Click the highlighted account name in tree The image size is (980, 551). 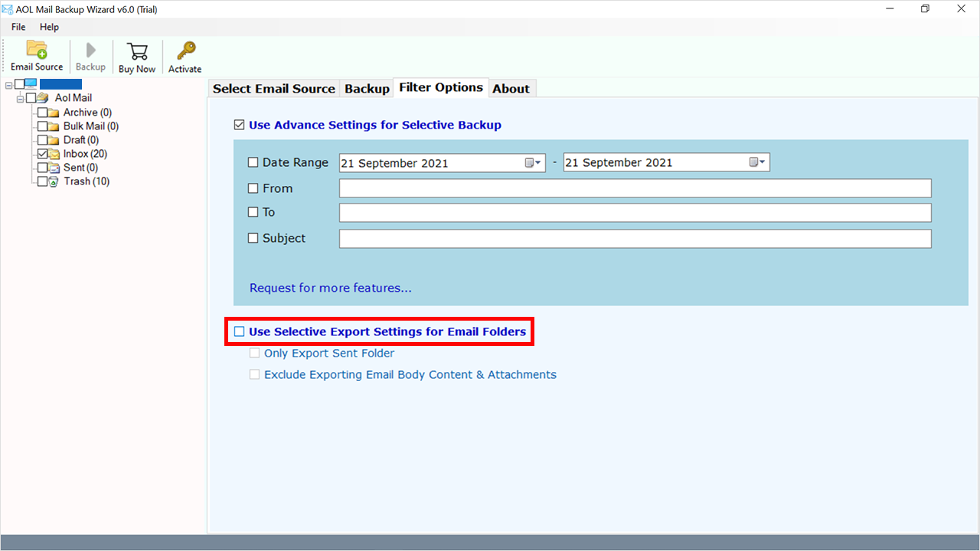pyautogui.click(x=61, y=84)
